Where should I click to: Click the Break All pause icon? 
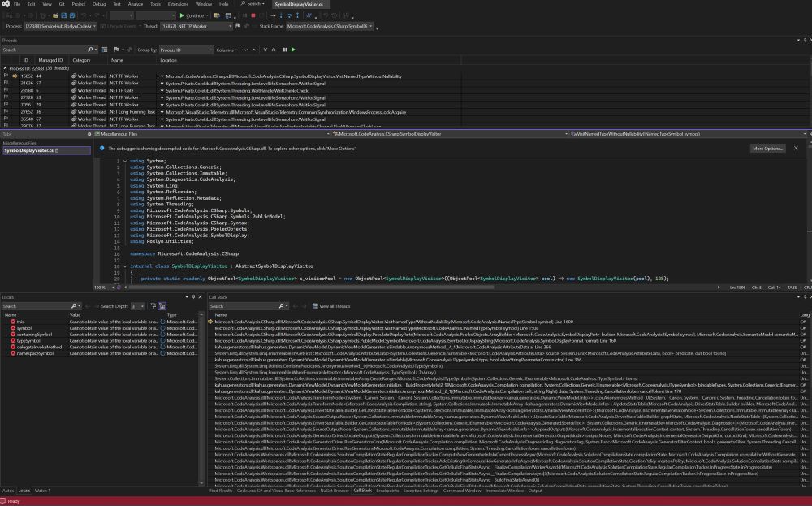[244, 15]
